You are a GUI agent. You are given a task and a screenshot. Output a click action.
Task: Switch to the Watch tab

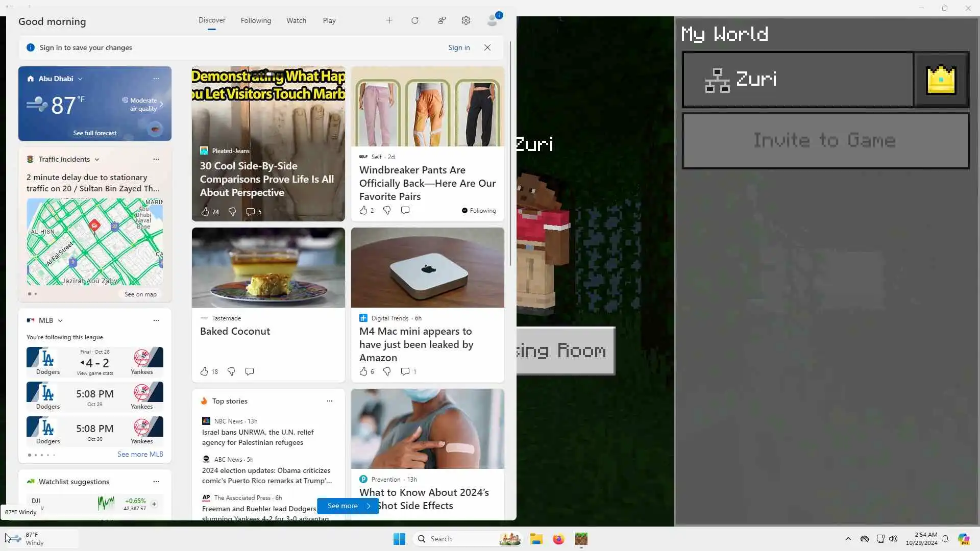(x=296, y=20)
